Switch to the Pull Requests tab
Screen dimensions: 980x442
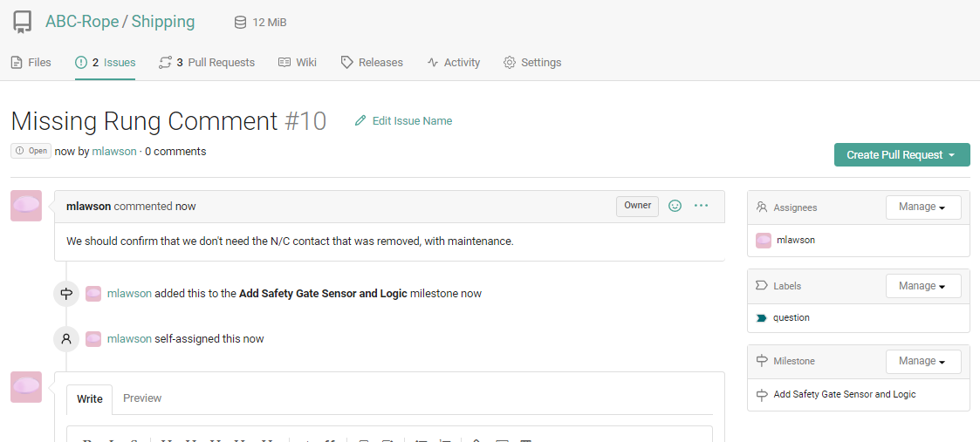tap(207, 63)
